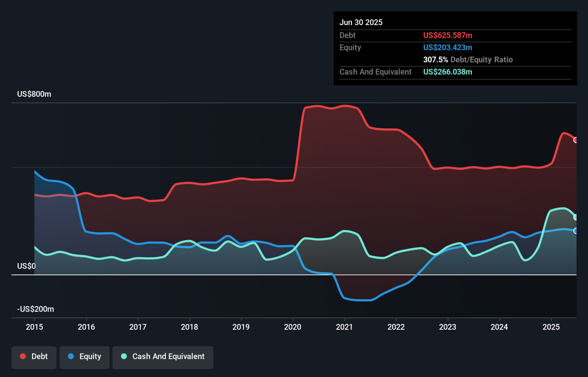Click the teal cash value US$266.038m

[x=447, y=72]
